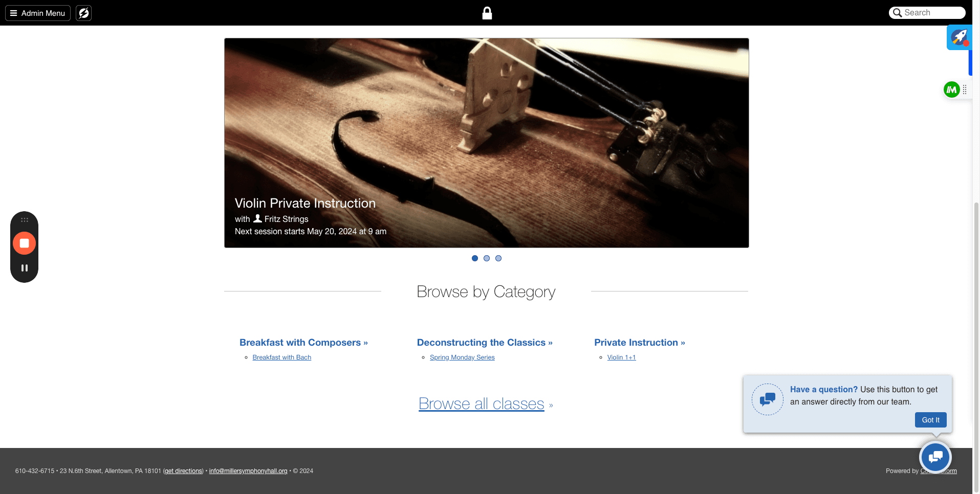Open Spring Monday Series link

coord(462,357)
